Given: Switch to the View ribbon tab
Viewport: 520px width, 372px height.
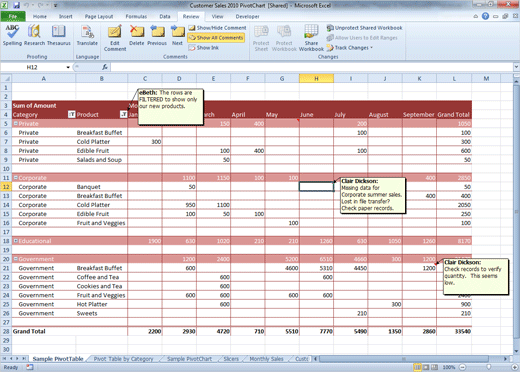Looking at the screenshot, I should 217,16.
